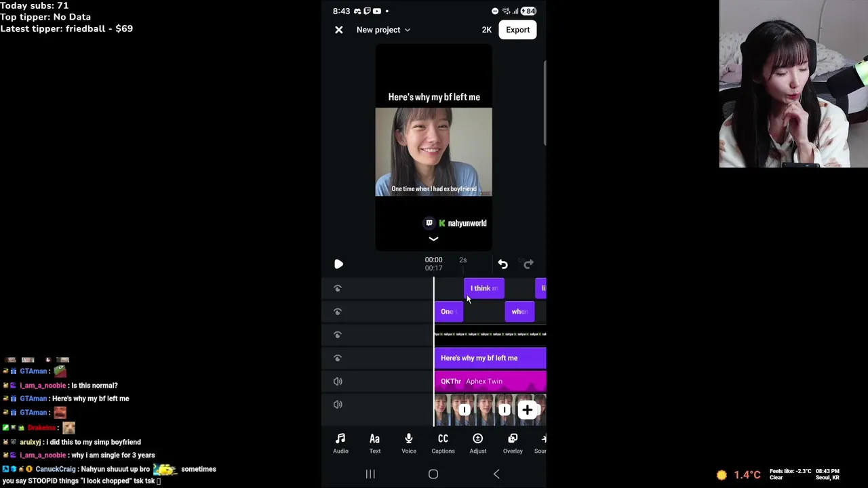Mute the Aphex Twin audio track
The height and width of the screenshot is (488, 868).
click(338, 381)
